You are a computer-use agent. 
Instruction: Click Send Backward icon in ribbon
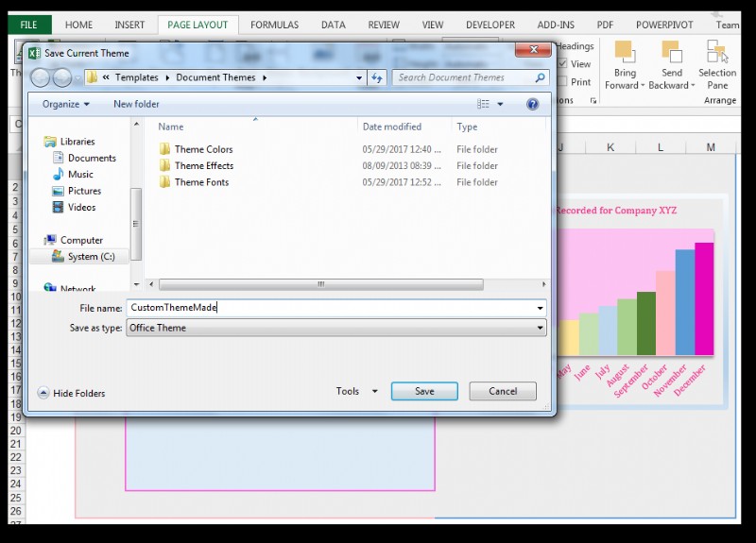coord(672,52)
